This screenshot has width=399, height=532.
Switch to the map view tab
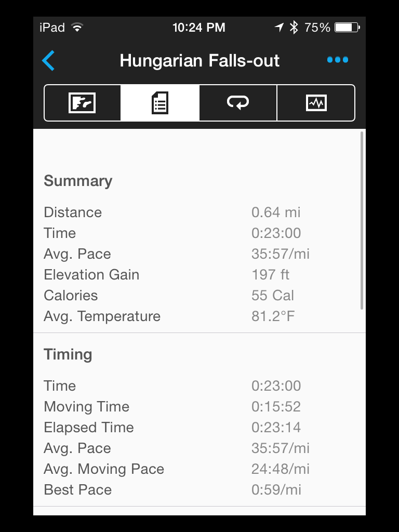pos(83,103)
